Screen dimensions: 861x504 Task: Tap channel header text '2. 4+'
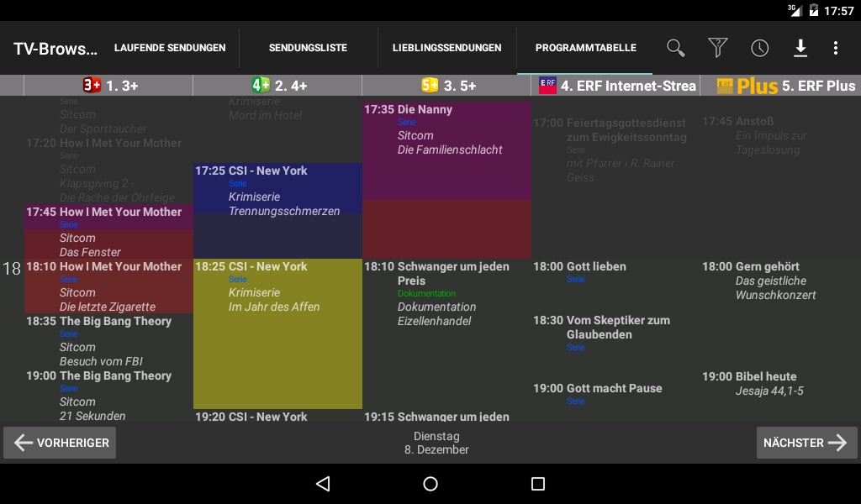[x=291, y=86]
